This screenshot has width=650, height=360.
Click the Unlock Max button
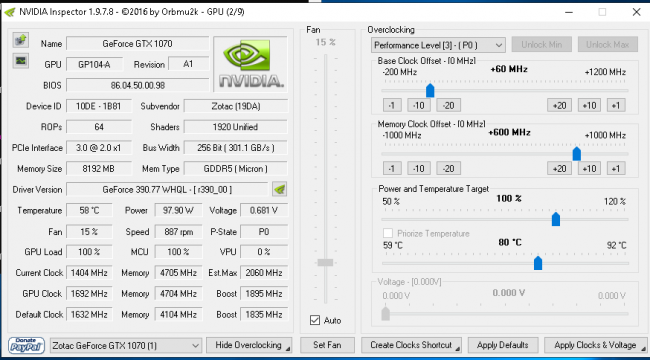point(608,44)
